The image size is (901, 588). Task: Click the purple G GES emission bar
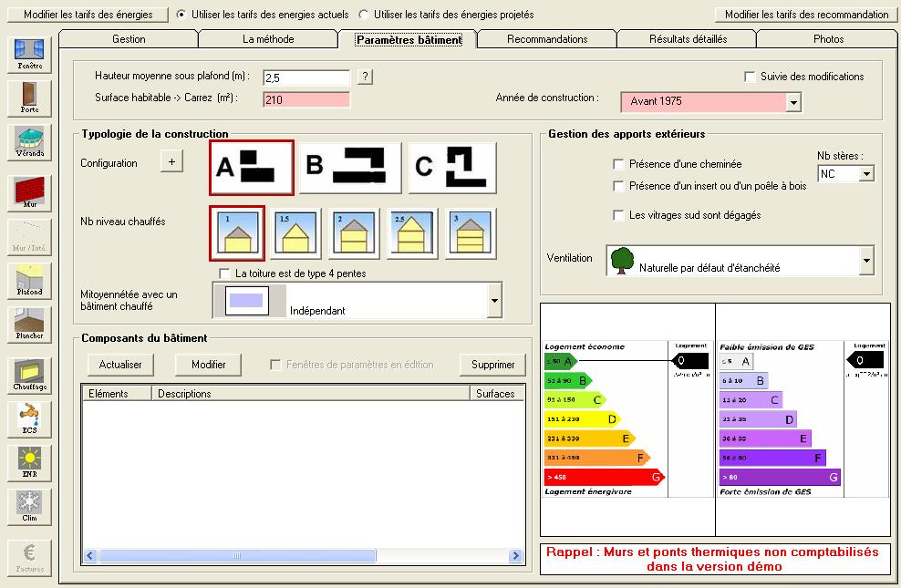[x=780, y=477]
